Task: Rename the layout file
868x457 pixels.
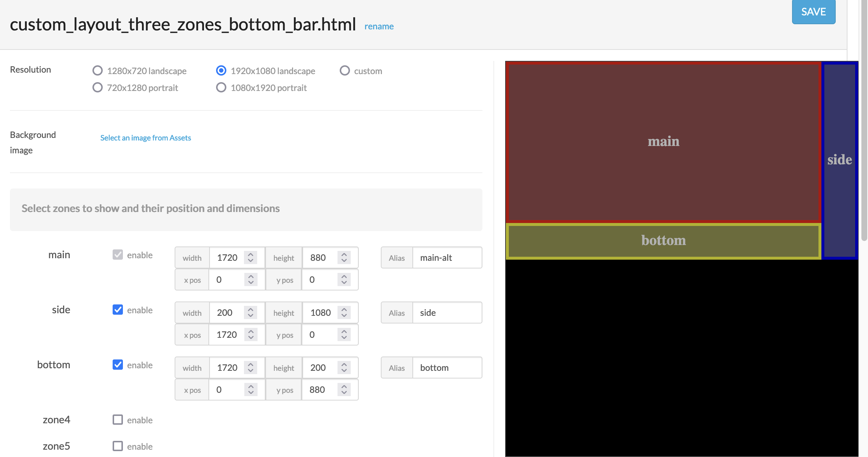Action: [x=379, y=26]
